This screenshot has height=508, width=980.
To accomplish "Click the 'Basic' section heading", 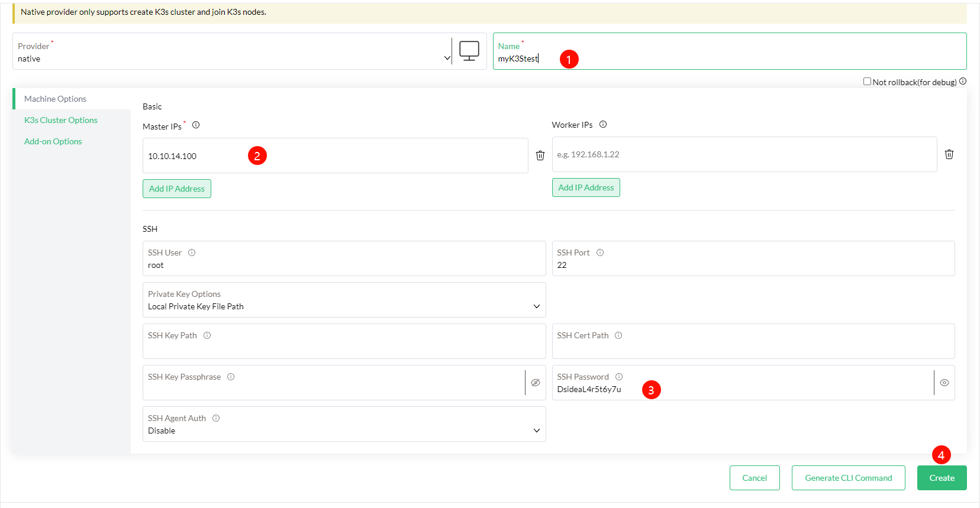I will (152, 106).
